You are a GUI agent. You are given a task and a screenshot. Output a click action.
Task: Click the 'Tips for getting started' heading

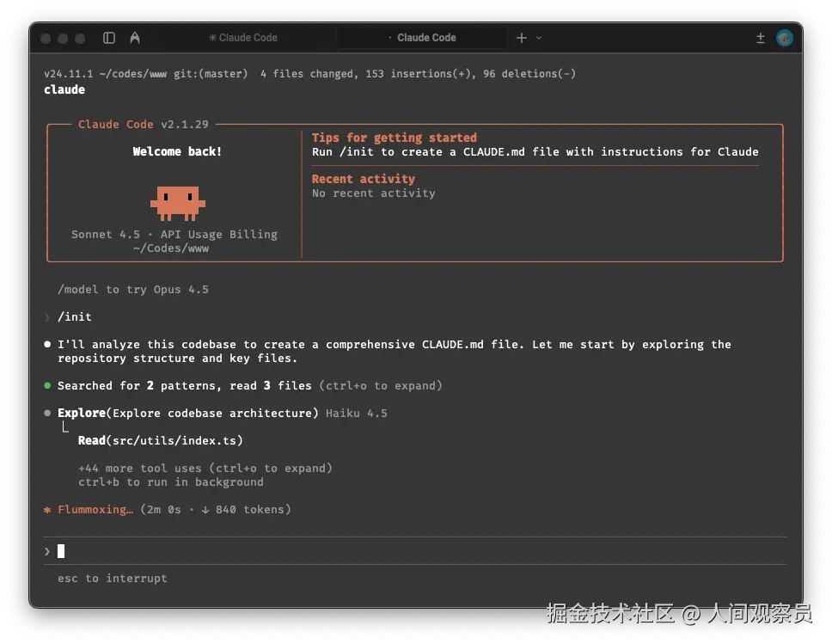click(395, 138)
